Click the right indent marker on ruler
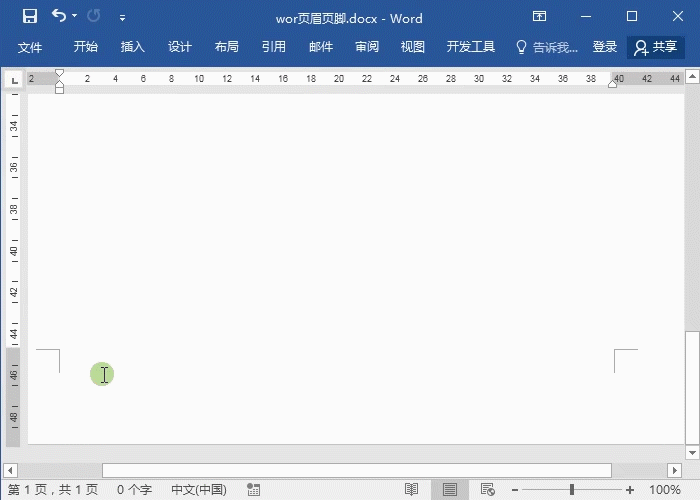The width and height of the screenshot is (700, 500). pos(612,83)
